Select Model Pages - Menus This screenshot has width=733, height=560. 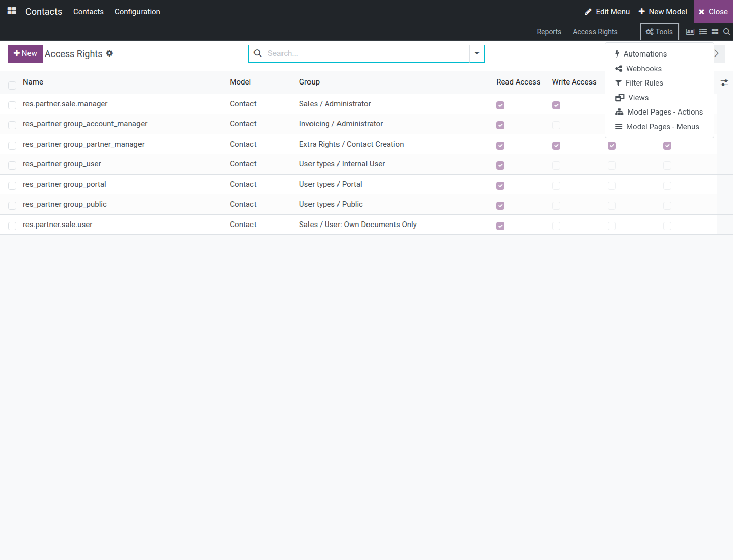(659, 127)
